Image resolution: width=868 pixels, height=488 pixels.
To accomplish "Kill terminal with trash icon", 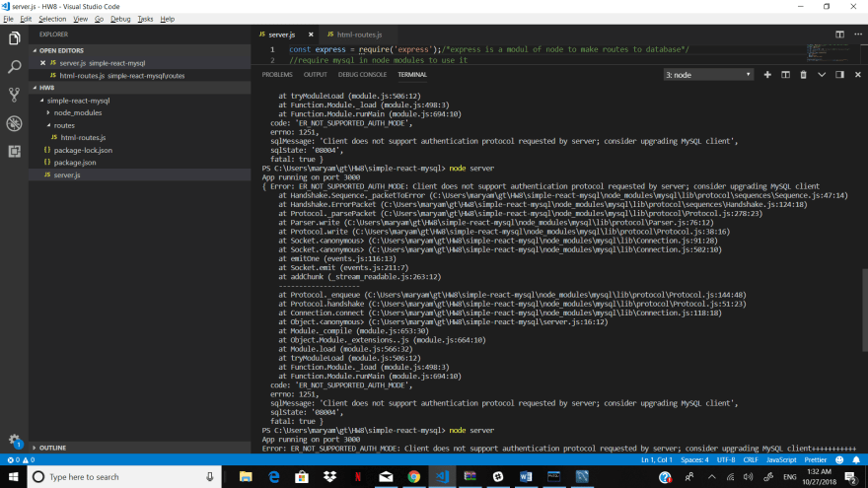I will coord(803,75).
